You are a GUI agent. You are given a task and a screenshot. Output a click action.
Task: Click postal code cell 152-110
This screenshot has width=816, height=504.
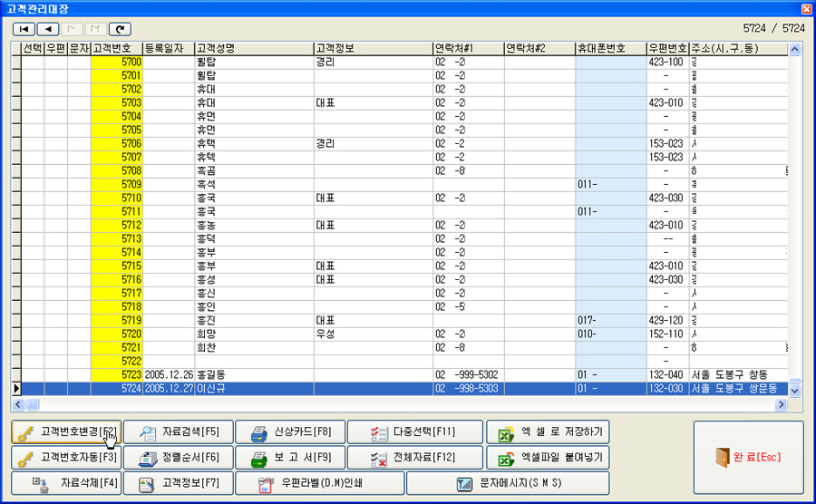pos(668,334)
